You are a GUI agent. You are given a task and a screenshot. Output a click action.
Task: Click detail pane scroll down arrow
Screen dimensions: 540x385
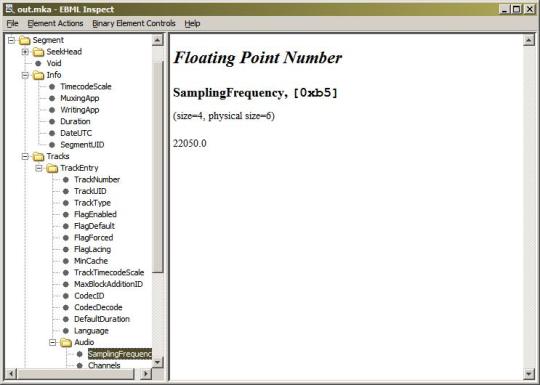click(x=529, y=374)
